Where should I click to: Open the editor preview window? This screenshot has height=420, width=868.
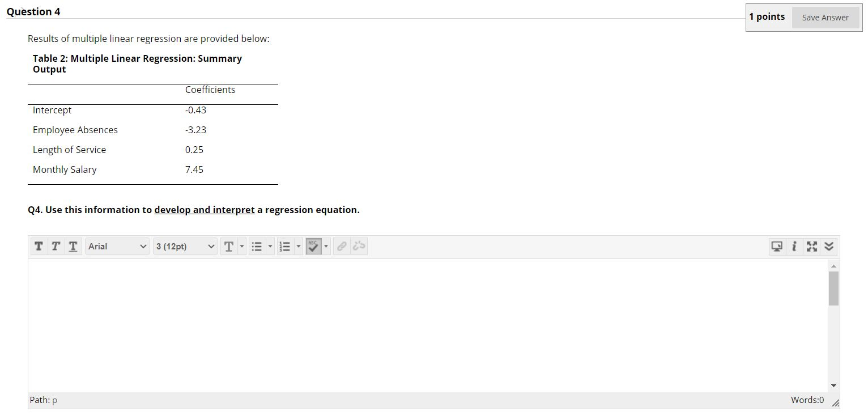pos(777,246)
